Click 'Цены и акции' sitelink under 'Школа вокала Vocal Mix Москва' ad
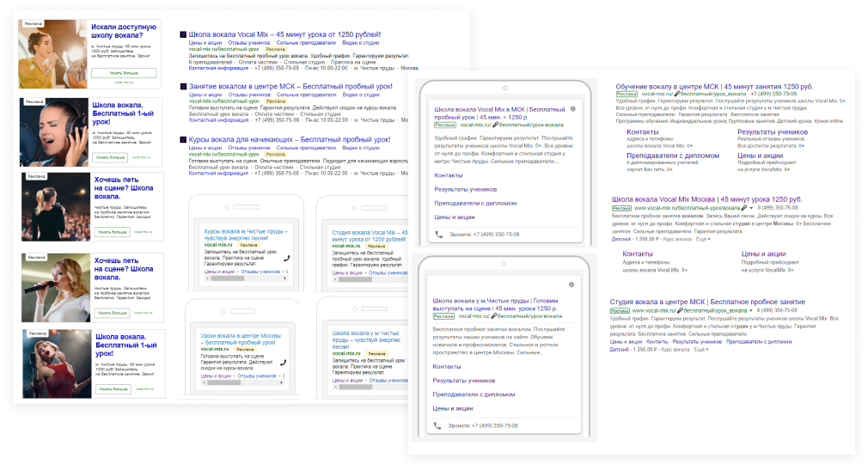Screen dimensions: 868x470 coord(763,253)
